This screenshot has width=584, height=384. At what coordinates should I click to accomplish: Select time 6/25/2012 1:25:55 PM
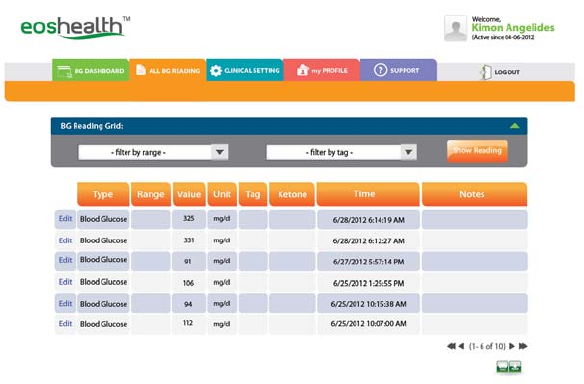click(x=368, y=283)
